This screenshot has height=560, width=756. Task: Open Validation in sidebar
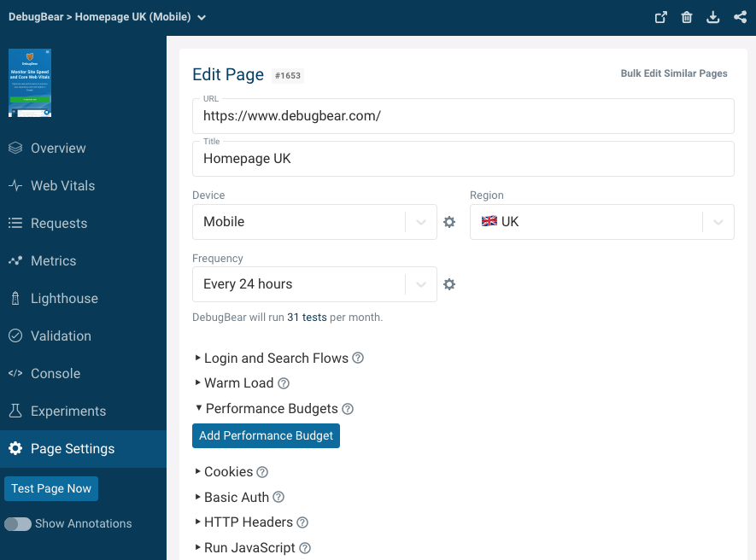coord(83,335)
